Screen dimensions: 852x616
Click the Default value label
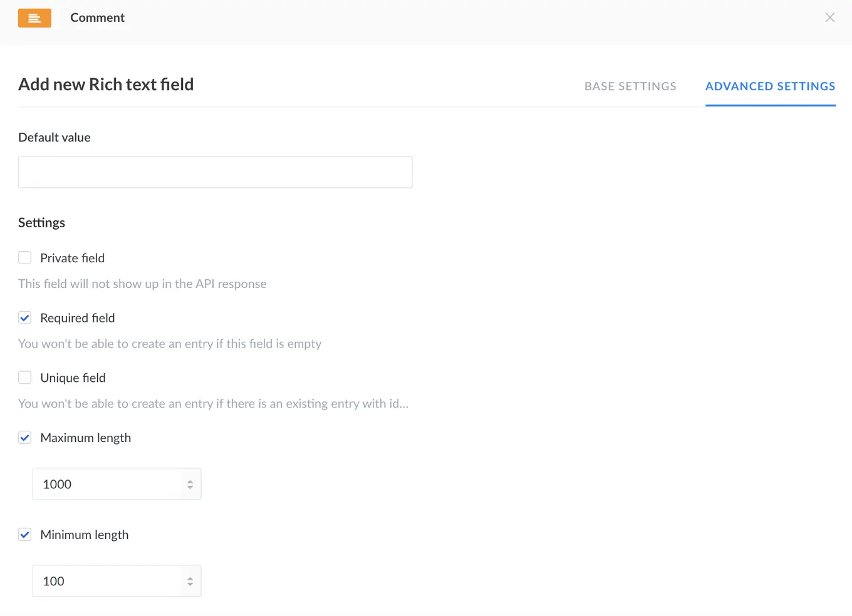54,137
